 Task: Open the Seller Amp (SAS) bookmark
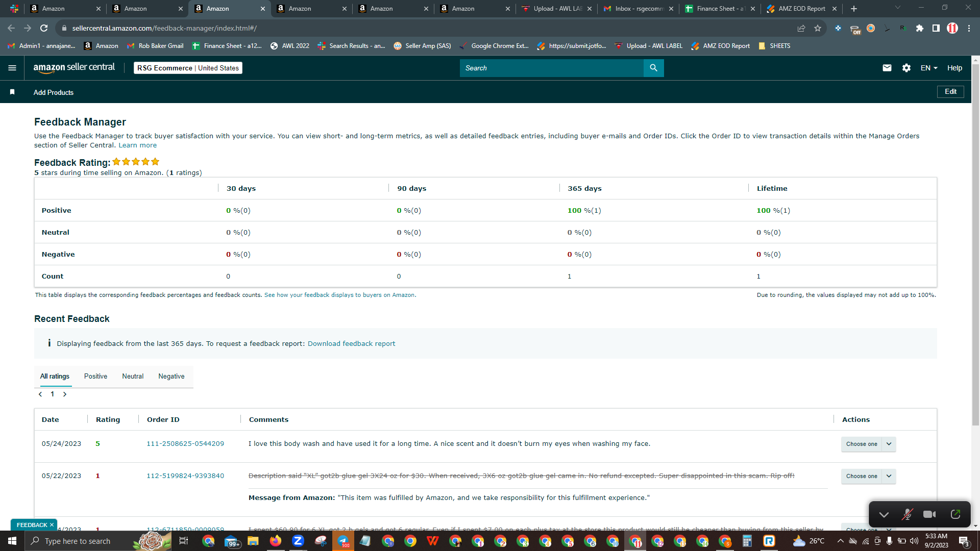tap(423, 46)
